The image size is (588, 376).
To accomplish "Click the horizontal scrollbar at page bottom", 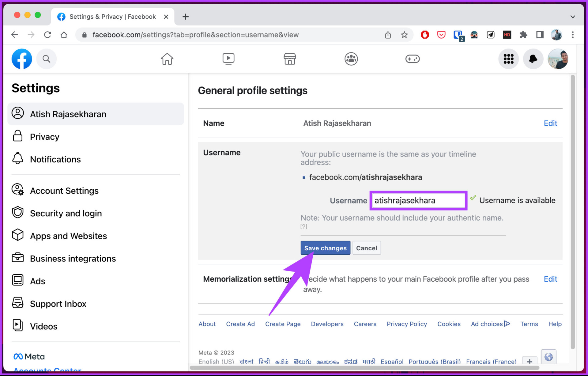I will click(x=364, y=367).
